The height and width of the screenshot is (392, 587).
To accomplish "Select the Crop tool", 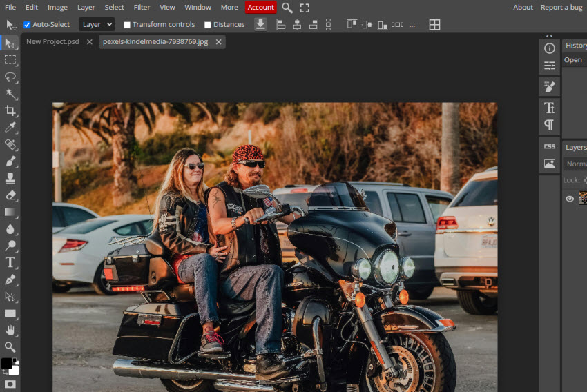I will [10, 110].
